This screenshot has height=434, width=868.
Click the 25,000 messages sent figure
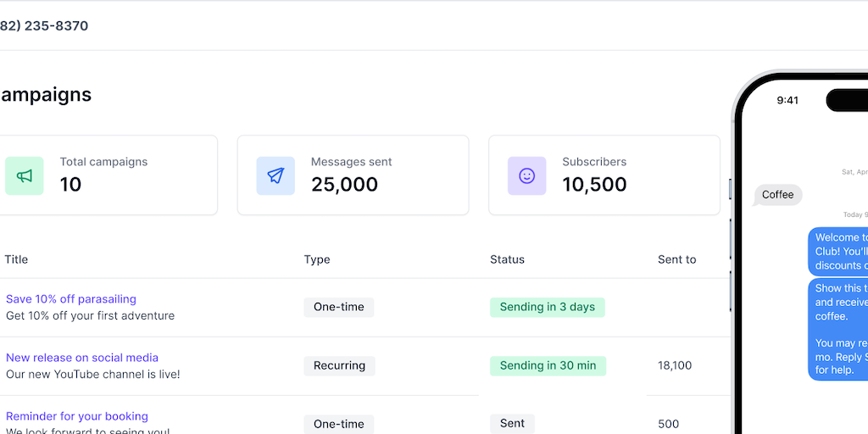pyautogui.click(x=344, y=184)
